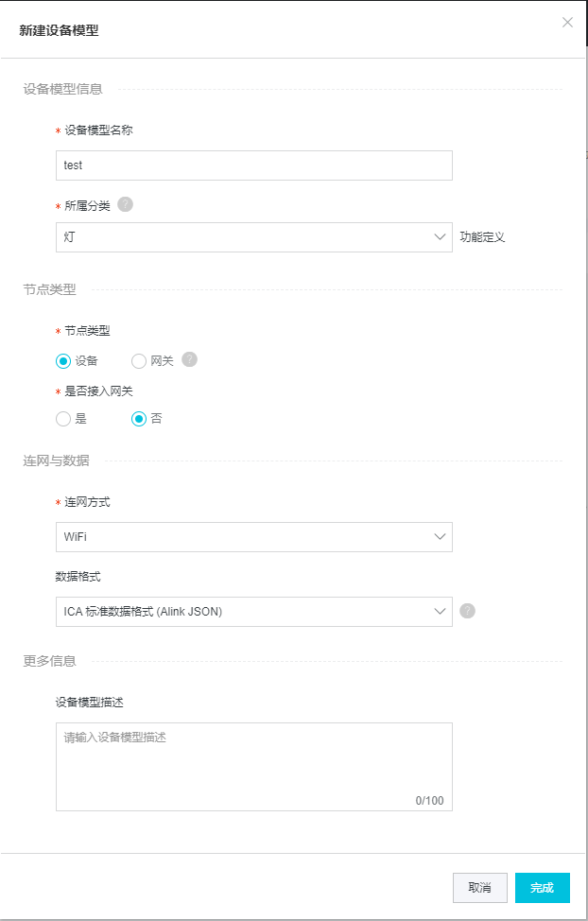Screen dimensions: 588x921
Task: Open the ICA 标准数据格式 dropdown
Action: [x=255, y=612]
